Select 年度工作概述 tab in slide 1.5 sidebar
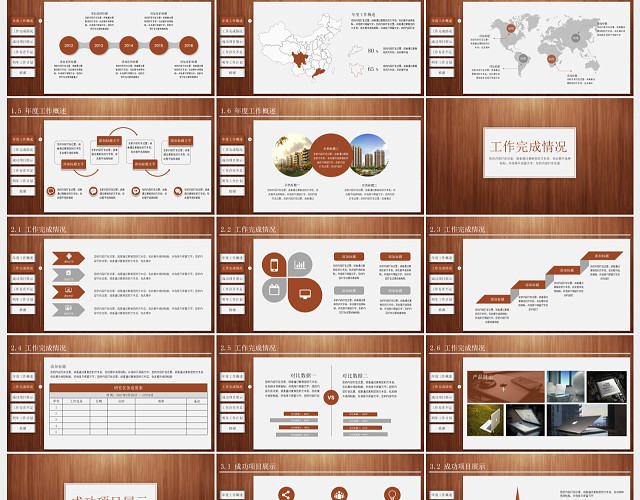Screen dimensions: 640x500 point(23,139)
